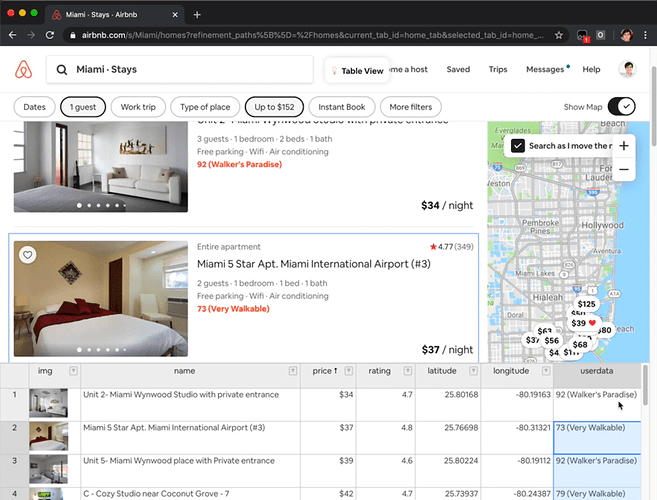Click the Table View button

click(x=357, y=70)
